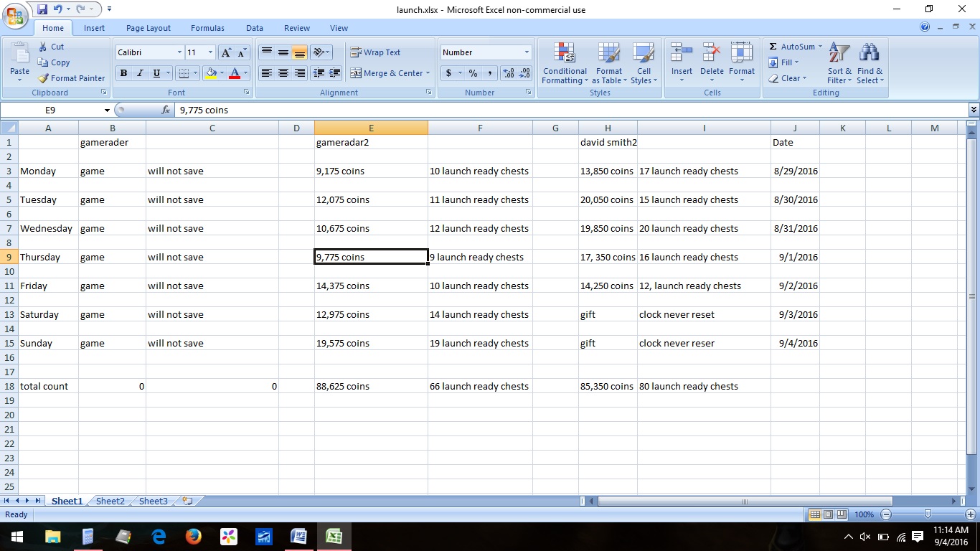This screenshot has width=980, height=551.
Task: Click Format cells button
Action: tap(742, 63)
